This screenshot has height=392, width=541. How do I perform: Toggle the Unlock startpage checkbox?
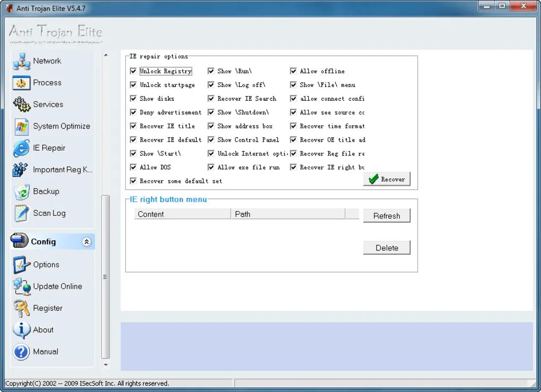(x=133, y=85)
